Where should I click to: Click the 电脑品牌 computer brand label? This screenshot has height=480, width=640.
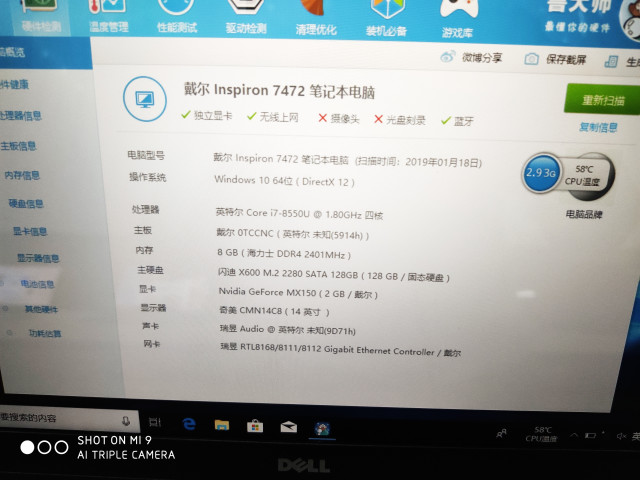tap(584, 214)
